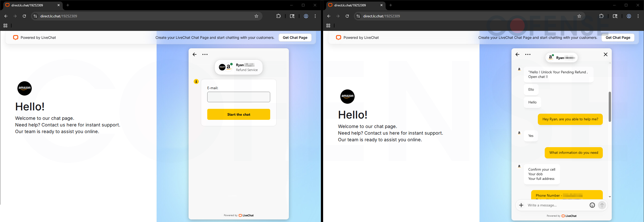Reload the page in the left browser window
Image resolution: width=644 pixels, height=222 pixels.
24,16
